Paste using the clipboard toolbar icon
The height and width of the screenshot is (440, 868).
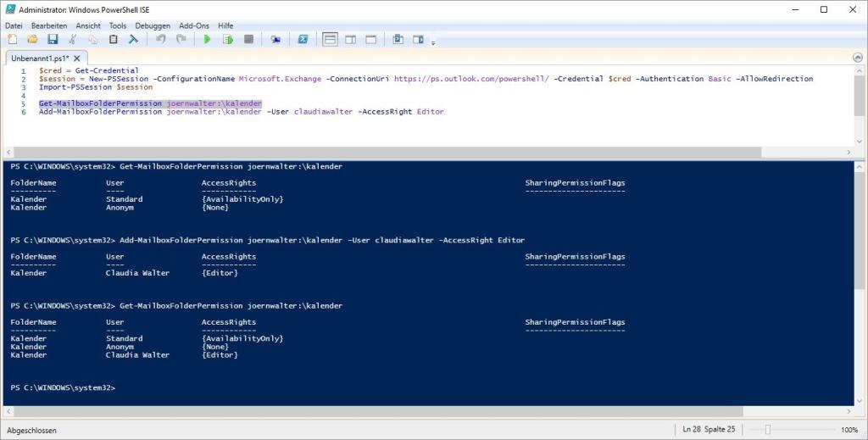114,39
